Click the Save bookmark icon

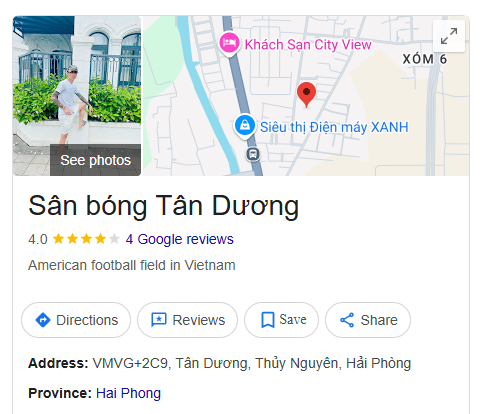pyautogui.click(x=268, y=320)
